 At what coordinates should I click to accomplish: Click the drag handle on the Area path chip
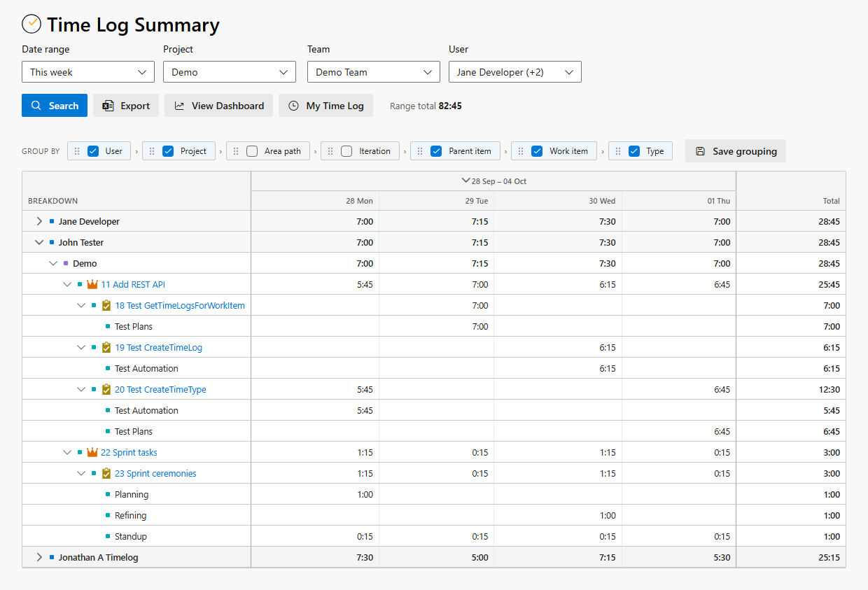[236, 151]
